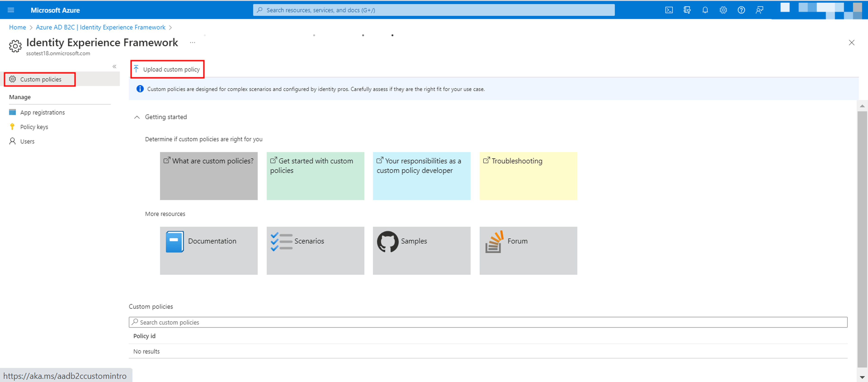Open the Troubleshooting tile
Viewport: 868px width, 382px height.
pos(528,176)
